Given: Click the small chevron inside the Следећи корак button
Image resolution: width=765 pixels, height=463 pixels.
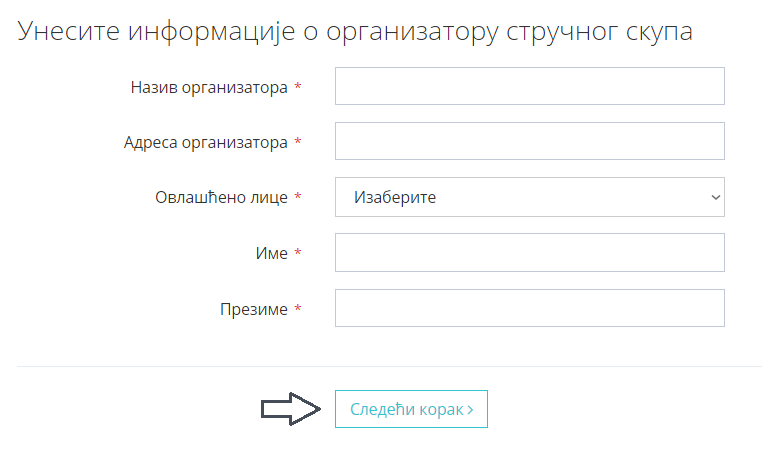Looking at the screenshot, I should (470, 409).
